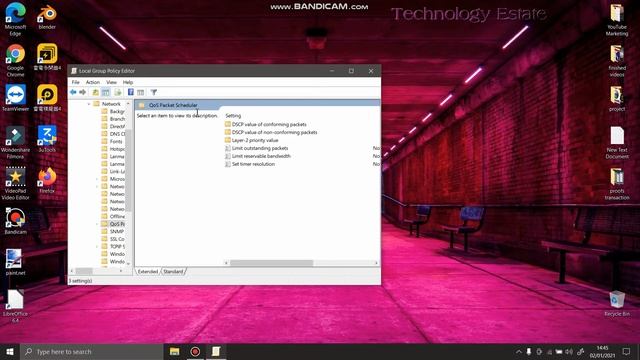Select the Recycle Bin desktop icon
Image resolution: width=640 pixels, height=360 pixels.
click(x=617, y=303)
